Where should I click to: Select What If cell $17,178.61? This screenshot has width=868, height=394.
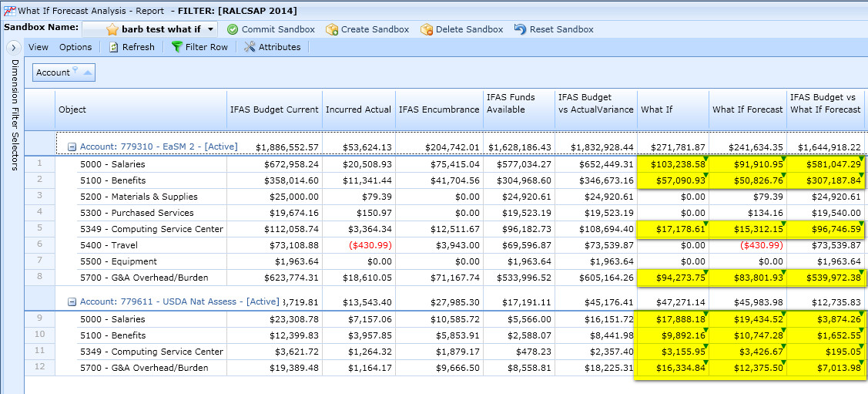point(673,229)
